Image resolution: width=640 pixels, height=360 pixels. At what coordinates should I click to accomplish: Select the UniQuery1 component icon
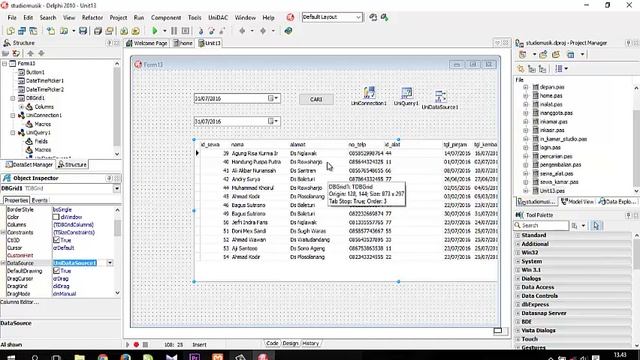(406, 93)
